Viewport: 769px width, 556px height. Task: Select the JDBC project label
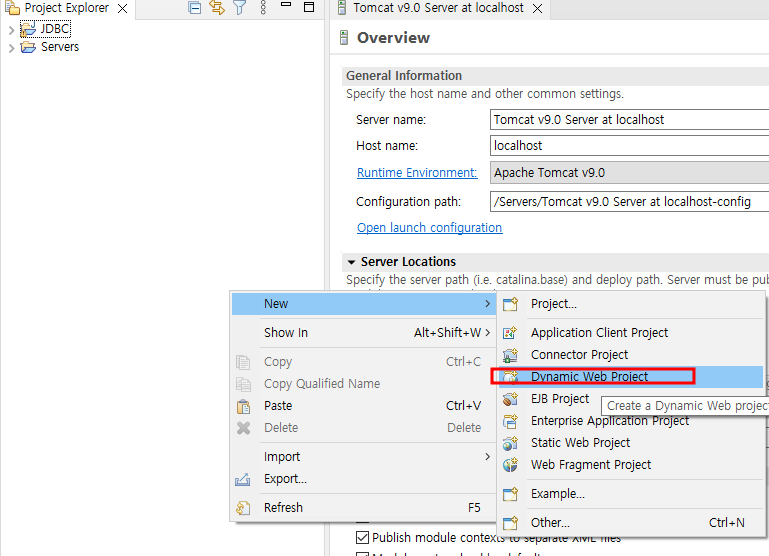click(55, 29)
